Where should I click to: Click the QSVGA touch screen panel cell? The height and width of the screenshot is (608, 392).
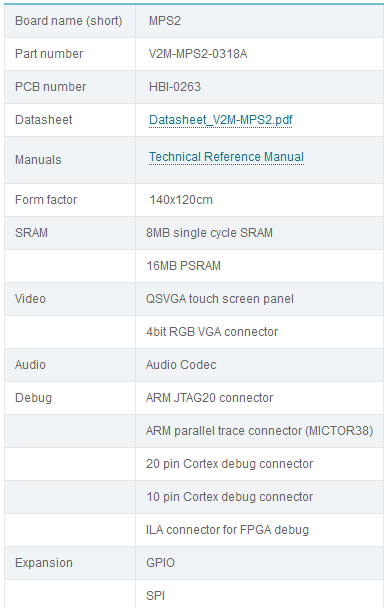(259, 299)
